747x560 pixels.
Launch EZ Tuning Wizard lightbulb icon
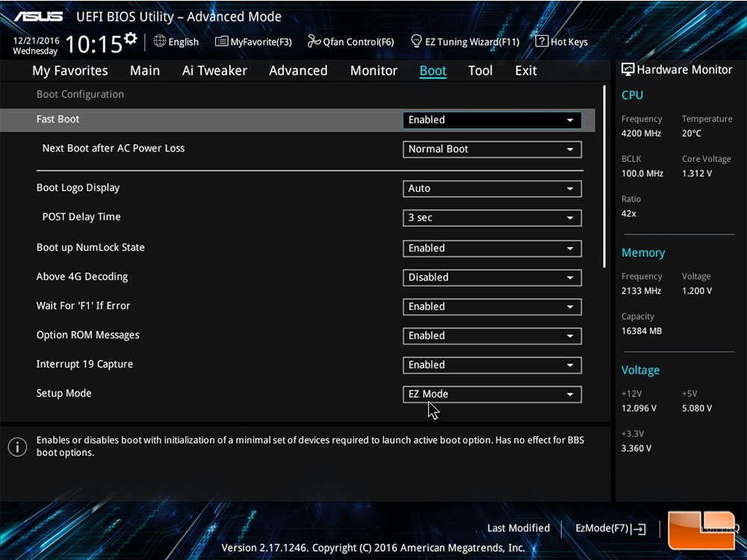416,41
